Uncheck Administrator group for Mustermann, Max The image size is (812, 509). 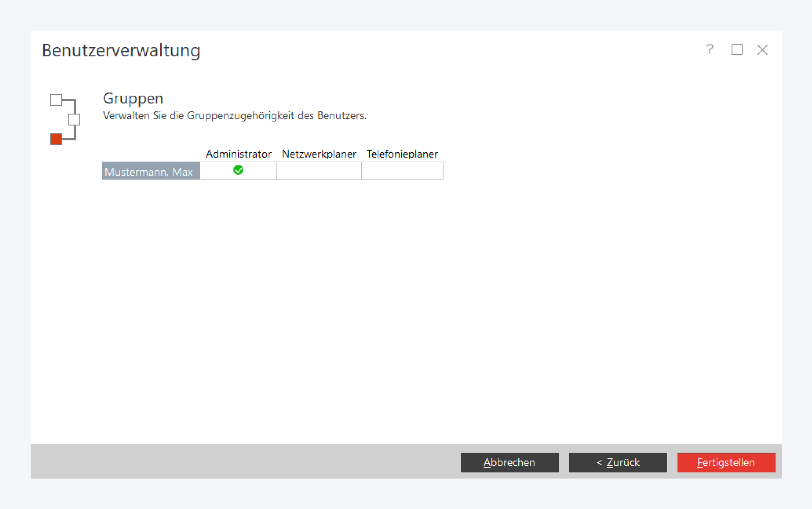238,170
